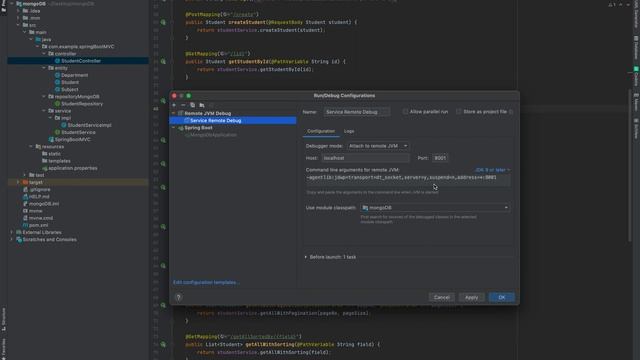The image size is (640, 360).
Task: Move configuration into a new folder icon
Action: [x=202, y=105]
